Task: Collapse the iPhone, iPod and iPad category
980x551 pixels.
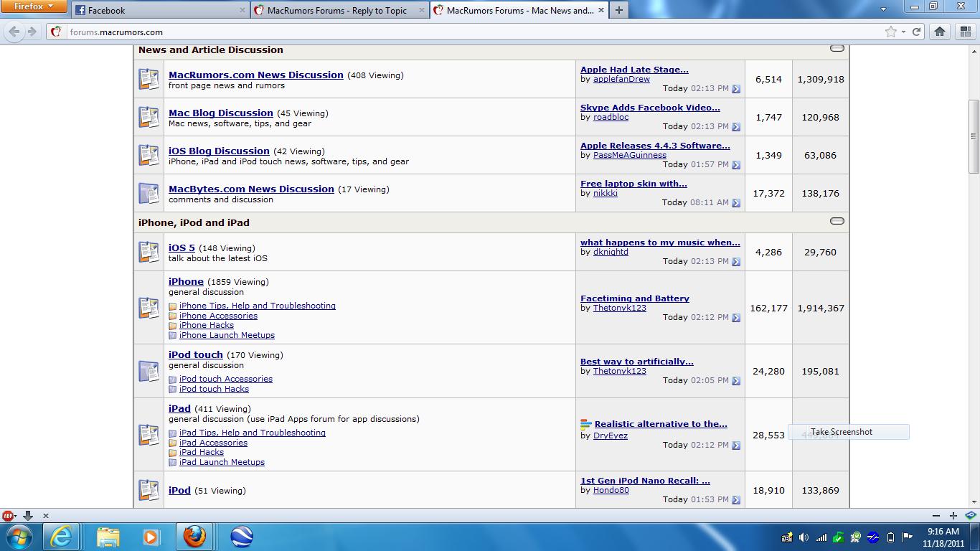Action: (837, 221)
